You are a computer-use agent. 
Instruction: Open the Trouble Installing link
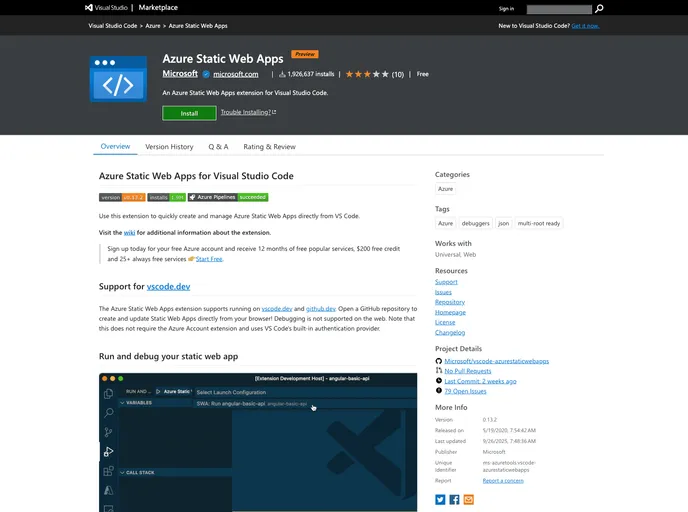point(248,113)
